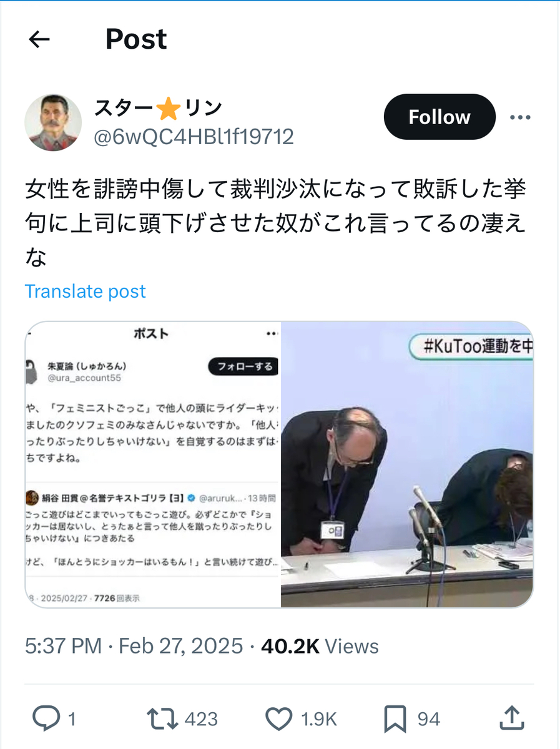Open the 423 reposts count
The height and width of the screenshot is (749, 560).
(x=201, y=720)
